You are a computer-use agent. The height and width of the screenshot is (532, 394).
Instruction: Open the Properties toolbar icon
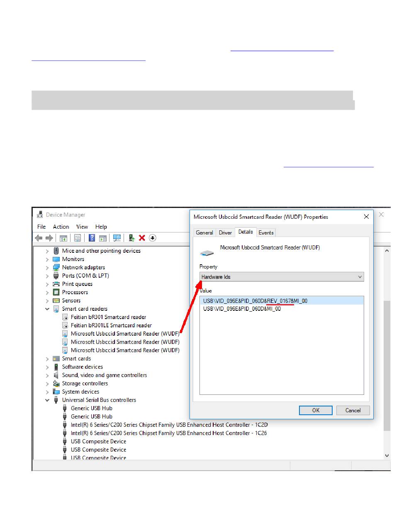(78, 238)
